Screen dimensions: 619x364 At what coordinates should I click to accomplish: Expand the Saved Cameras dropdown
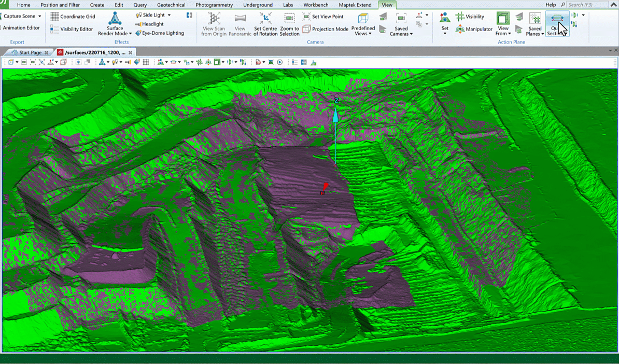click(401, 34)
